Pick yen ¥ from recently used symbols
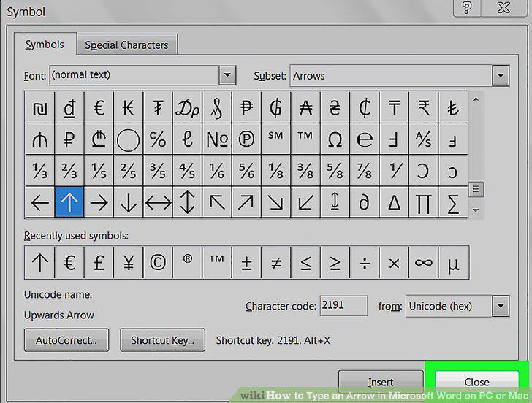 [x=129, y=263]
